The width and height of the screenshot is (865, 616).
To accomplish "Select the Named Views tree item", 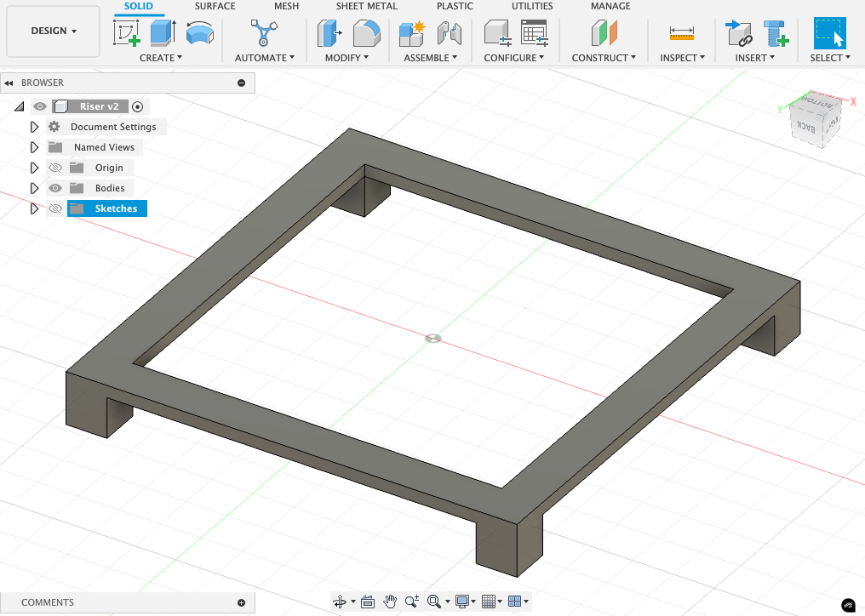I will click(104, 147).
